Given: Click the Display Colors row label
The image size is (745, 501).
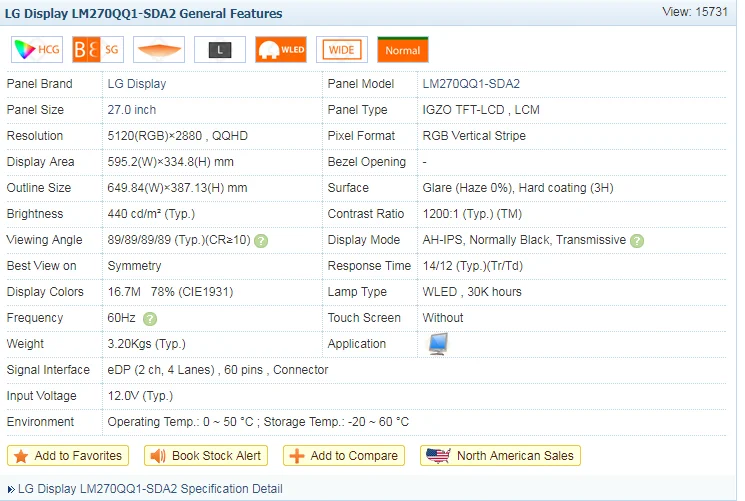Looking at the screenshot, I should 45,292.
